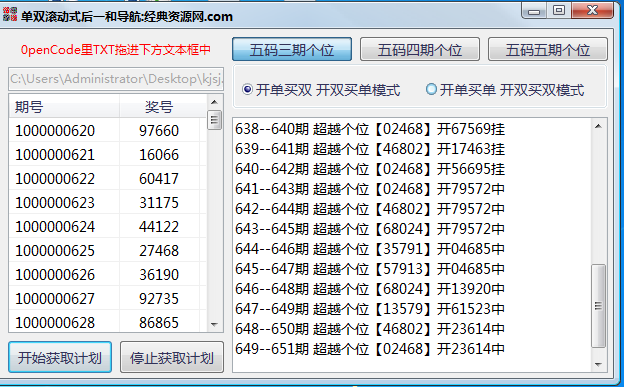This screenshot has height=387, width=624.
Task: Select row 1000000621
Action: [x=107, y=154]
